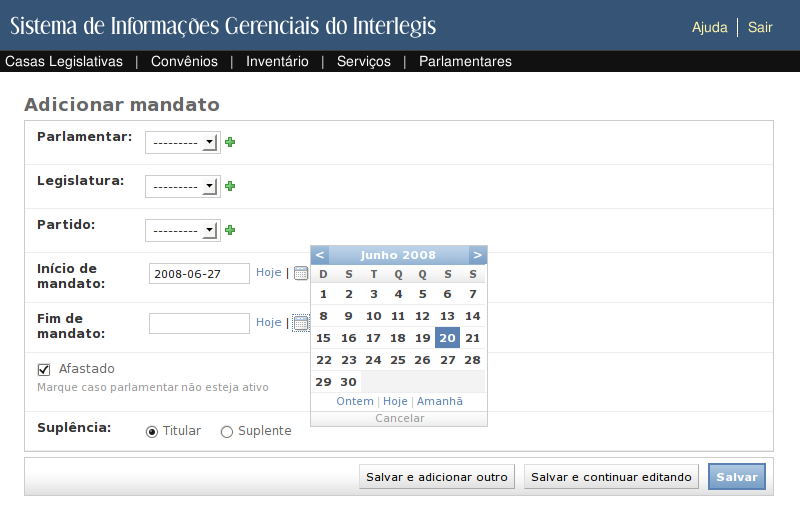Image resolution: width=800 pixels, height=519 pixels.
Task: Expand the Legislatura dropdown list
Action: coord(182,187)
